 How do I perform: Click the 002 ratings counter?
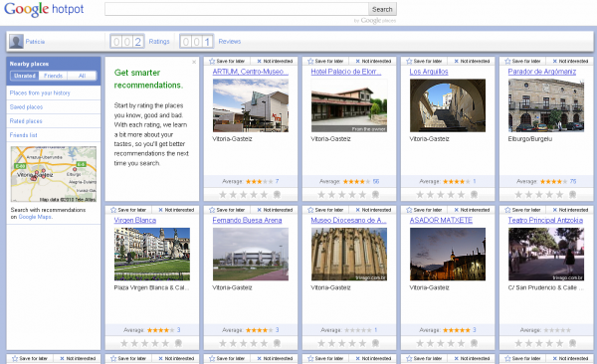point(127,42)
